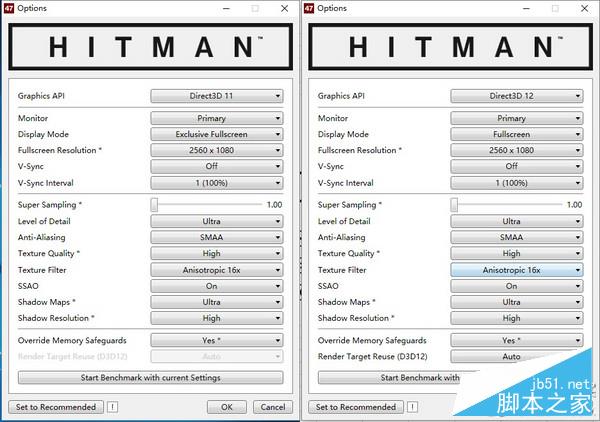Screen dimensions: 600x422
Task: Open Monitor dropdown in right Options window
Action: pyautogui.click(x=517, y=118)
